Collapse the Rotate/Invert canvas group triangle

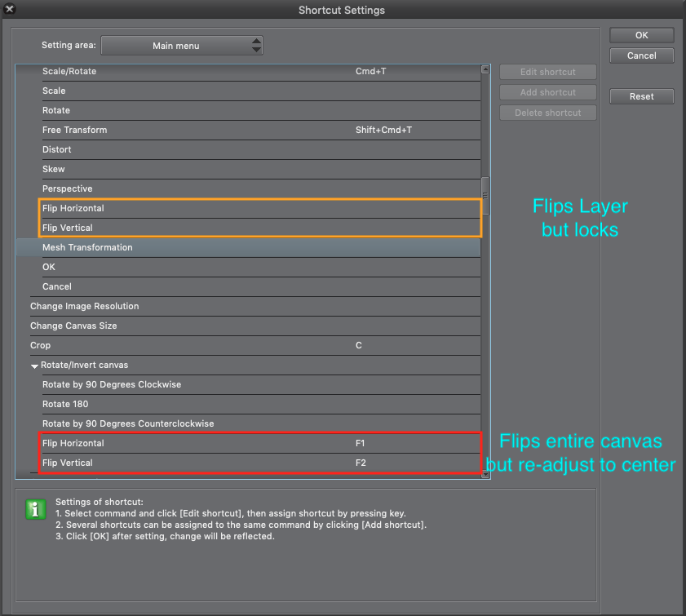[35, 366]
